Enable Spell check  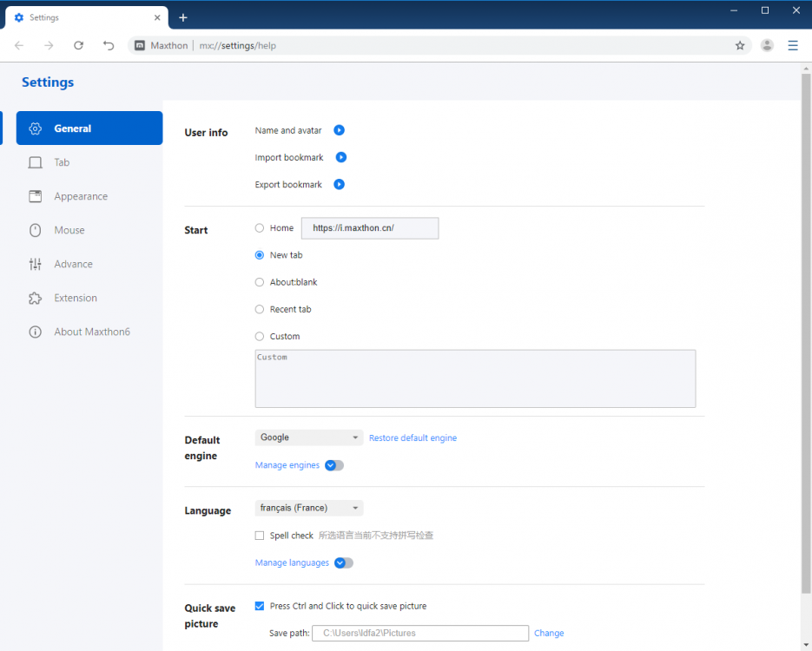pos(259,536)
